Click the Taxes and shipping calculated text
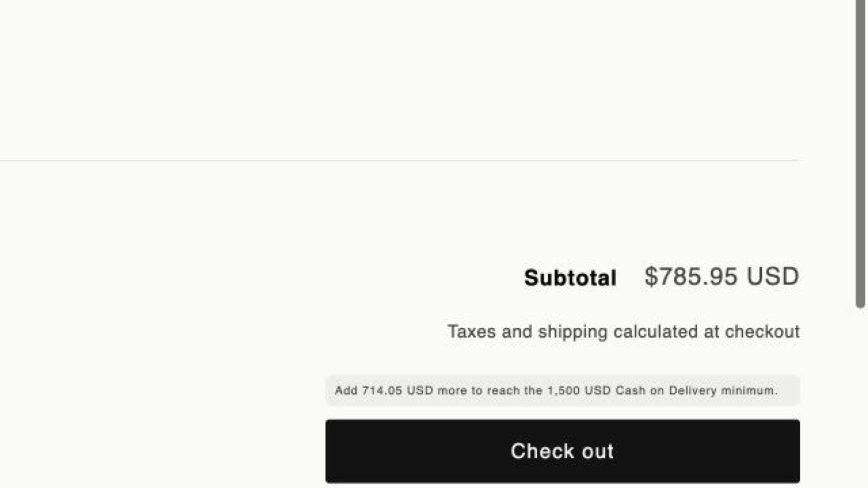The width and height of the screenshot is (868, 488). point(623,331)
